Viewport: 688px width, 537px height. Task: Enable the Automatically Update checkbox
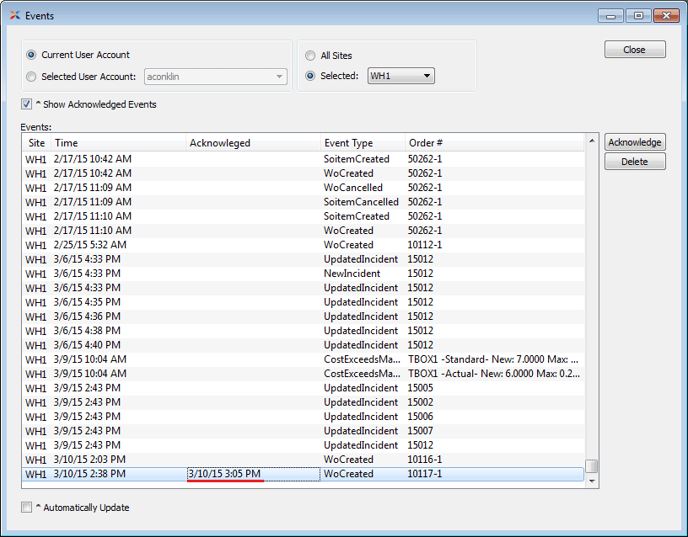[27, 508]
